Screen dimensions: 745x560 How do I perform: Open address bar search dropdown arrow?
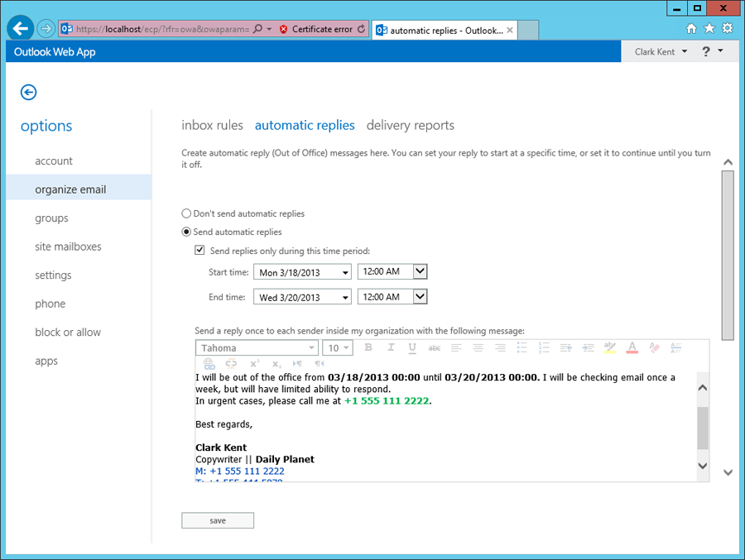269,29
